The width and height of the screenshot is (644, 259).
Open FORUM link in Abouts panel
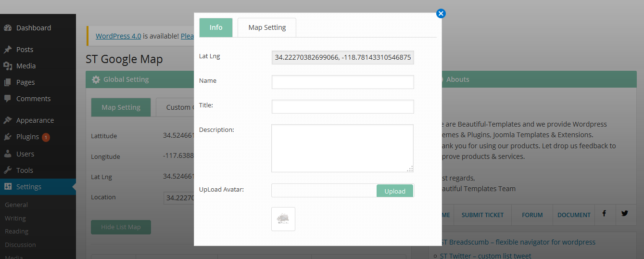532,215
